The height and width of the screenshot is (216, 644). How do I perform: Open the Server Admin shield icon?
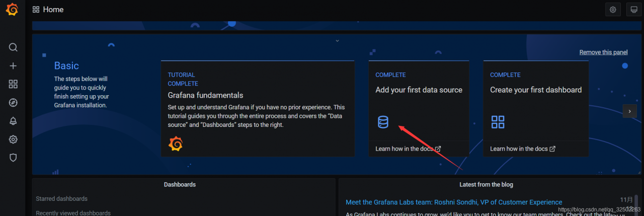(x=13, y=158)
